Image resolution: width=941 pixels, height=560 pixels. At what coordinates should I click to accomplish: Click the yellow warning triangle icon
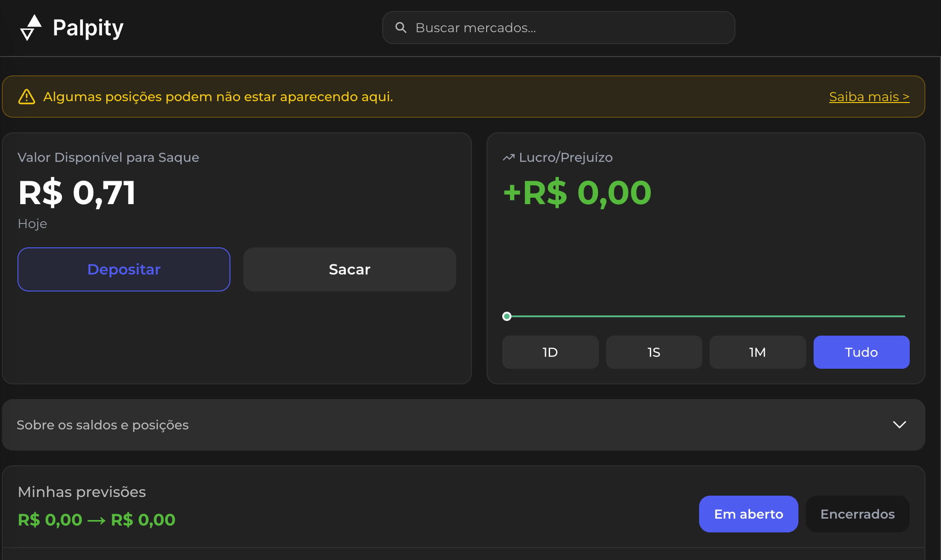point(27,97)
